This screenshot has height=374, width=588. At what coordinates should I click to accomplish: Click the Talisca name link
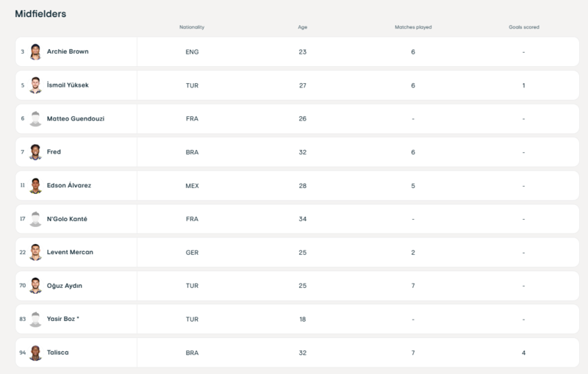(59, 353)
